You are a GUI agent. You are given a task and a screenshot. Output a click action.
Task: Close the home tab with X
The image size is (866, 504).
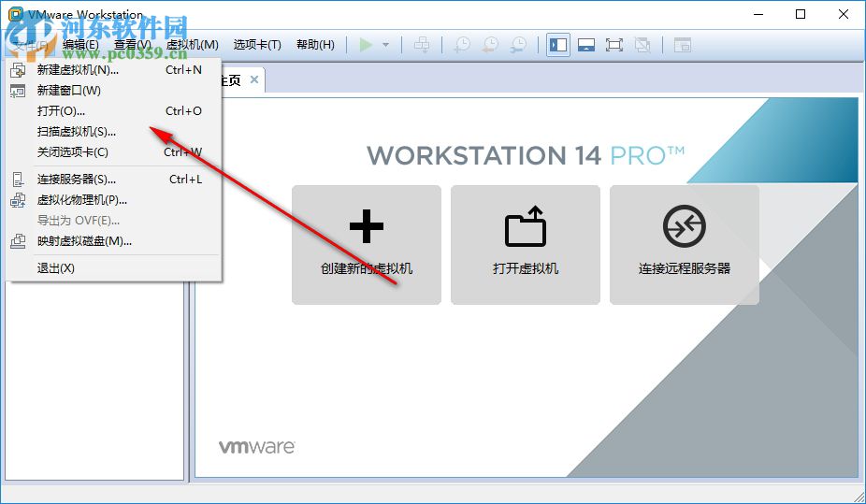[x=254, y=79]
